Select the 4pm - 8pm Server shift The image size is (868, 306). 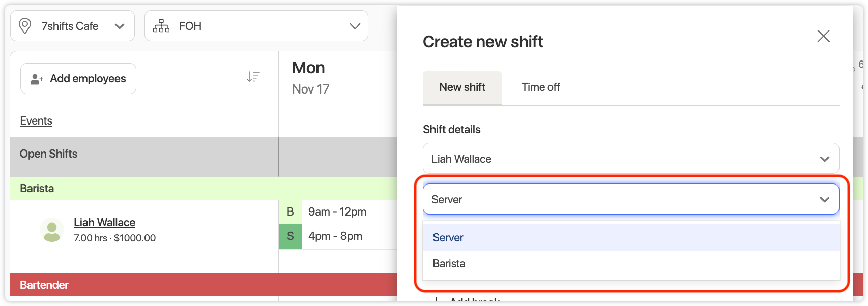point(335,236)
